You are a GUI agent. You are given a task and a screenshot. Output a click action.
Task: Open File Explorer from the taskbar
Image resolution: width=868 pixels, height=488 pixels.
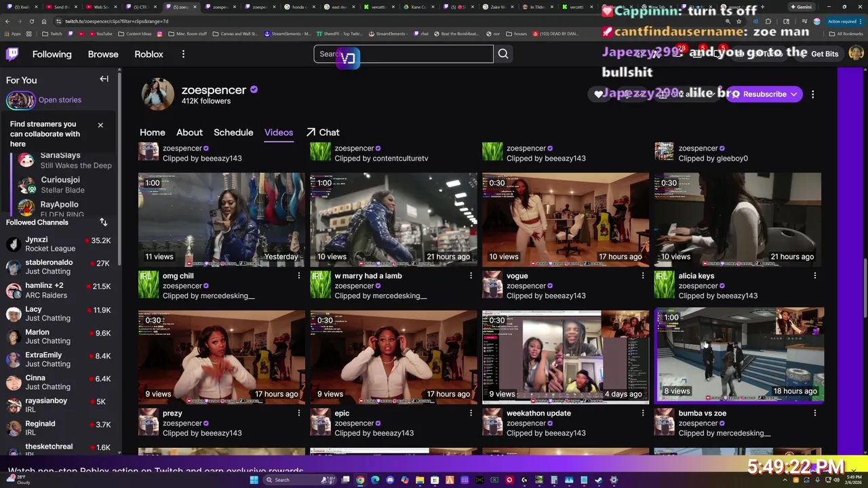[420, 480]
